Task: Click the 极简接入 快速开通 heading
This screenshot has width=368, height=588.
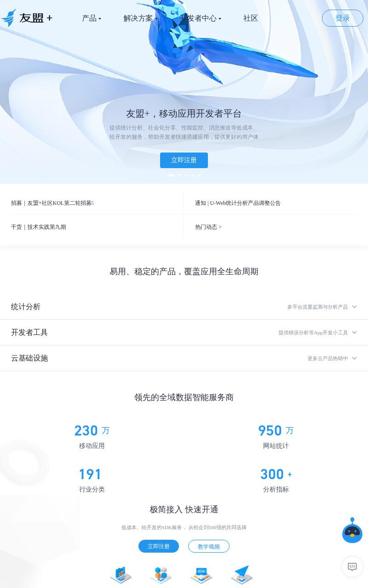Action: click(184, 509)
